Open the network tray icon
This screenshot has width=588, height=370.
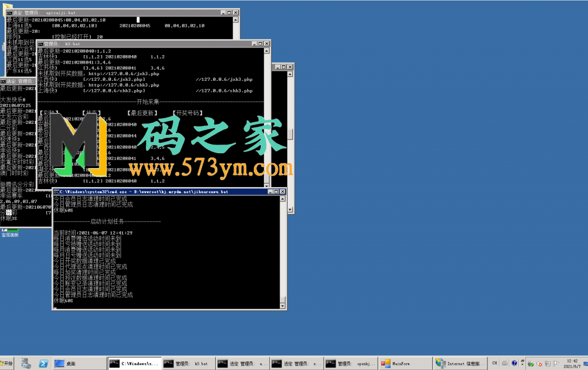[547, 364]
